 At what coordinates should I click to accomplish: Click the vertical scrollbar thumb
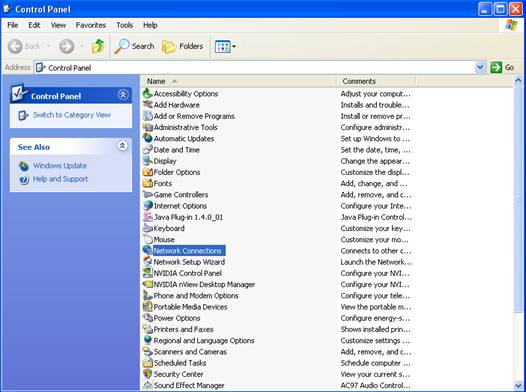point(518,199)
